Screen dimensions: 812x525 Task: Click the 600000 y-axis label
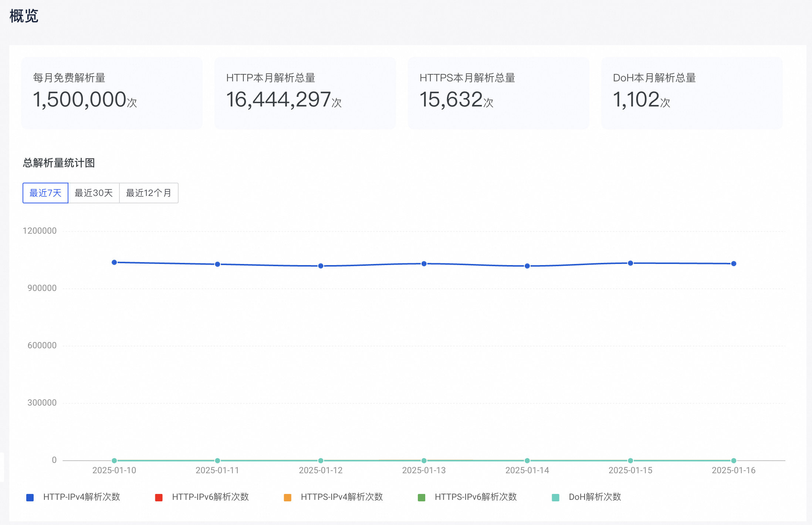coord(42,345)
